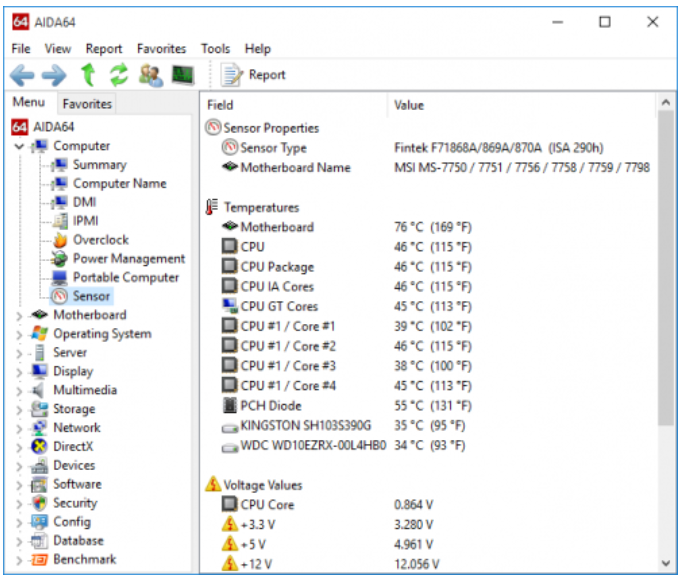Image resolution: width=684 pixels, height=579 pixels.
Task: Select the IPMI icon in the tree
Action: (59, 221)
